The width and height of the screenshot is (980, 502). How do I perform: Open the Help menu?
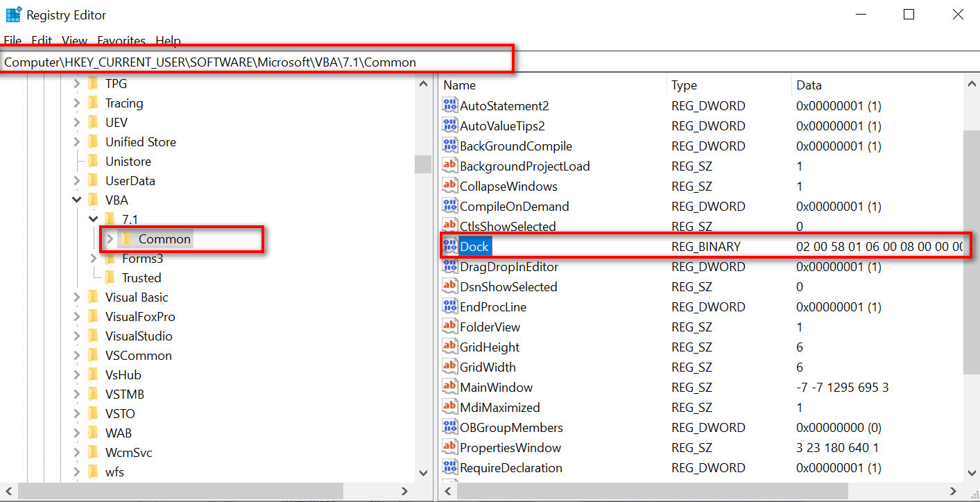tap(168, 41)
